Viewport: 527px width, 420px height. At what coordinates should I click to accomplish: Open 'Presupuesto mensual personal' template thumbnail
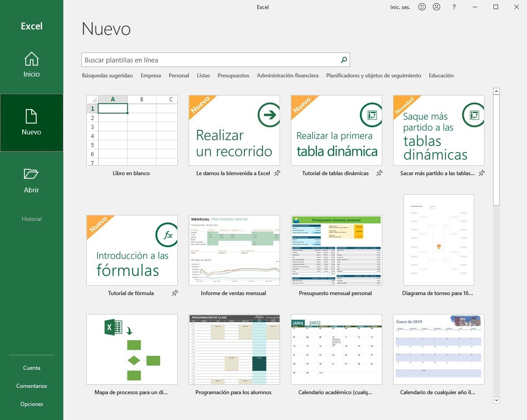click(337, 250)
